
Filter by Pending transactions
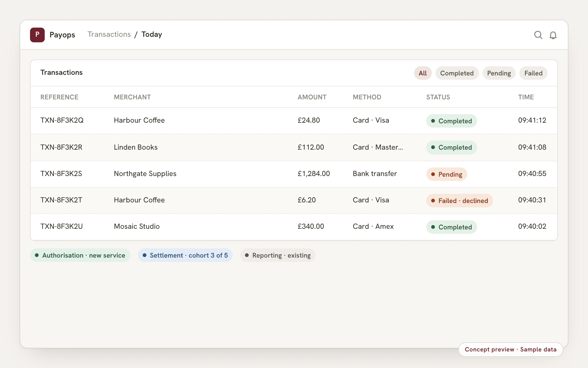pyautogui.click(x=499, y=73)
